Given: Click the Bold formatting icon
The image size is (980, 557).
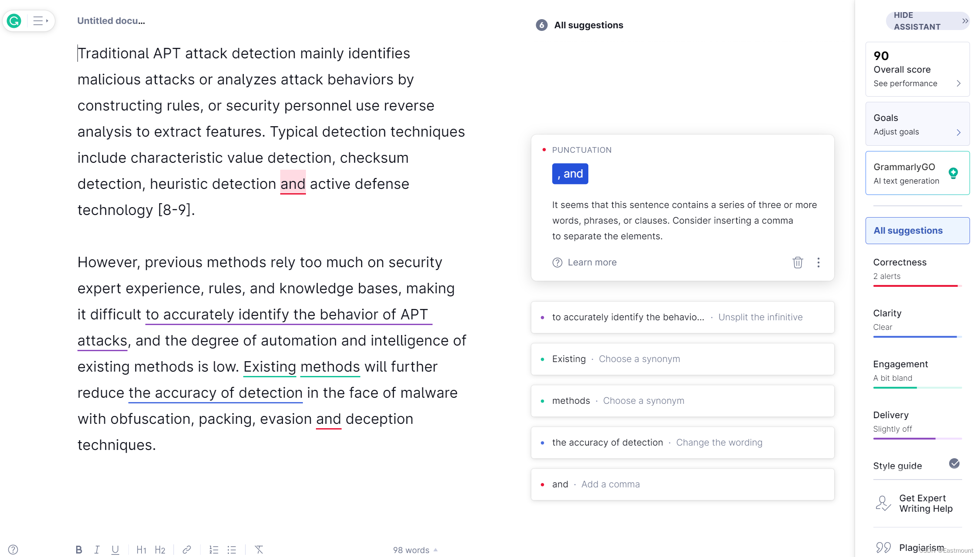Looking at the screenshot, I should pyautogui.click(x=78, y=550).
